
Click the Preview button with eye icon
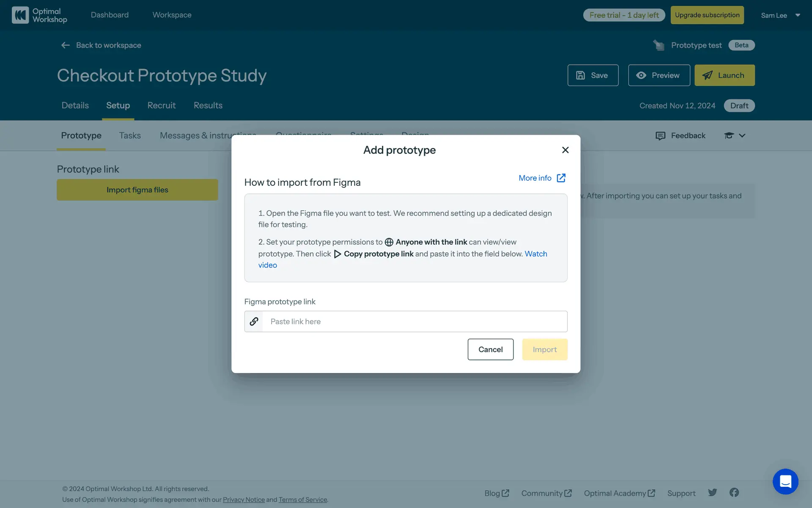[x=658, y=75]
